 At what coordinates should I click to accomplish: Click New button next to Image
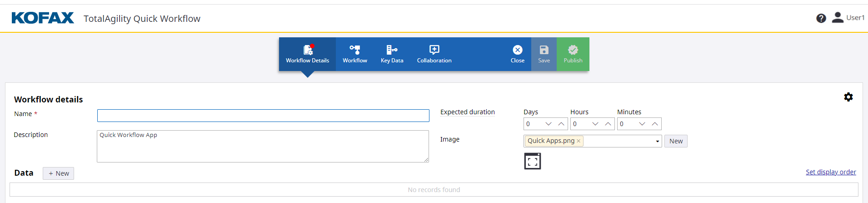(676, 141)
